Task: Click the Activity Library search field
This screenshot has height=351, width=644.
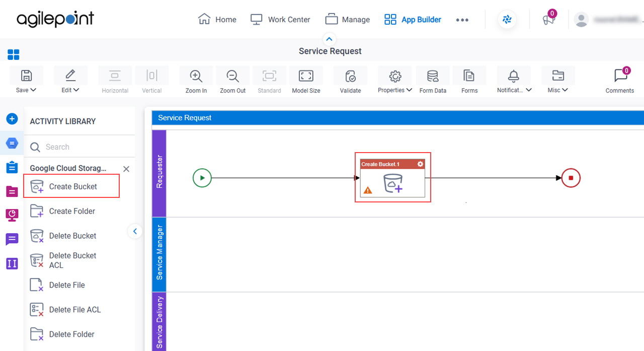Action: coord(79,147)
